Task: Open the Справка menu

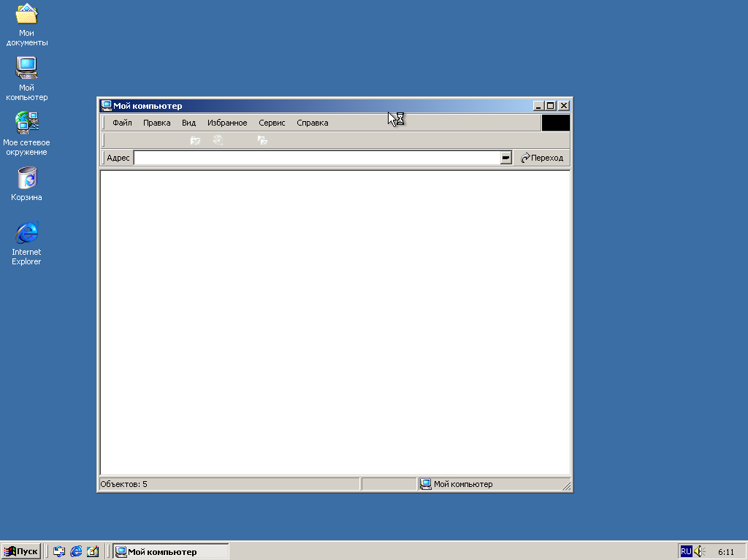Action: [312, 123]
